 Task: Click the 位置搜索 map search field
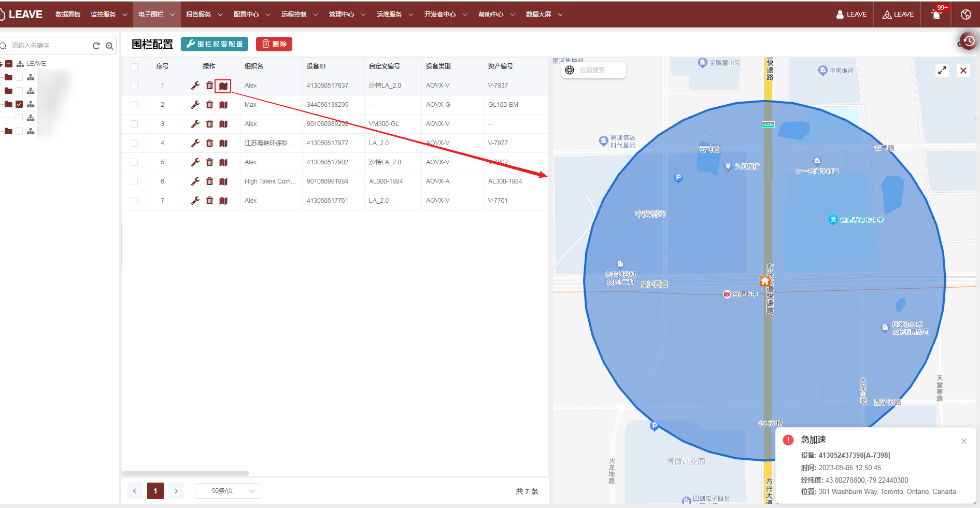click(599, 70)
